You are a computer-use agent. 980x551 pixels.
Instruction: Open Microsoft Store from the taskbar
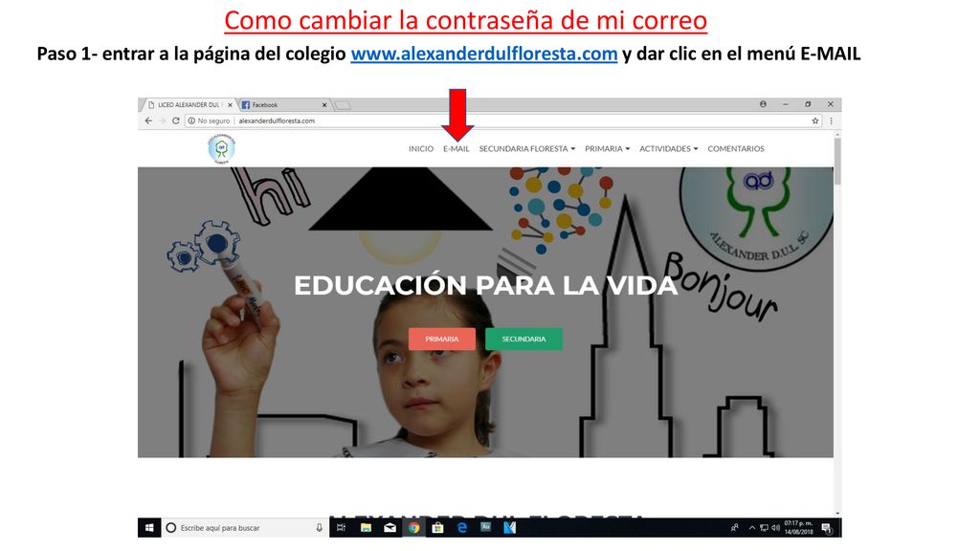(437, 528)
